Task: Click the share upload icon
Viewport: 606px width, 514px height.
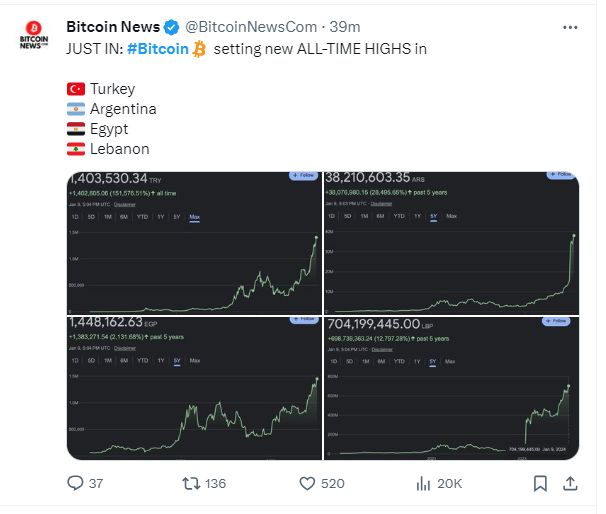Action: tap(570, 483)
